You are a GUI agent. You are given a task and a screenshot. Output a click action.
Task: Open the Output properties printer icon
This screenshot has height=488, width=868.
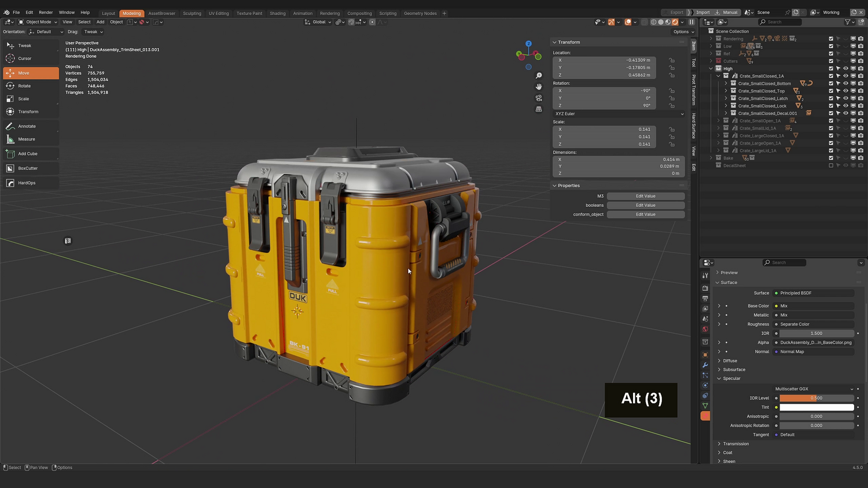(x=705, y=298)
